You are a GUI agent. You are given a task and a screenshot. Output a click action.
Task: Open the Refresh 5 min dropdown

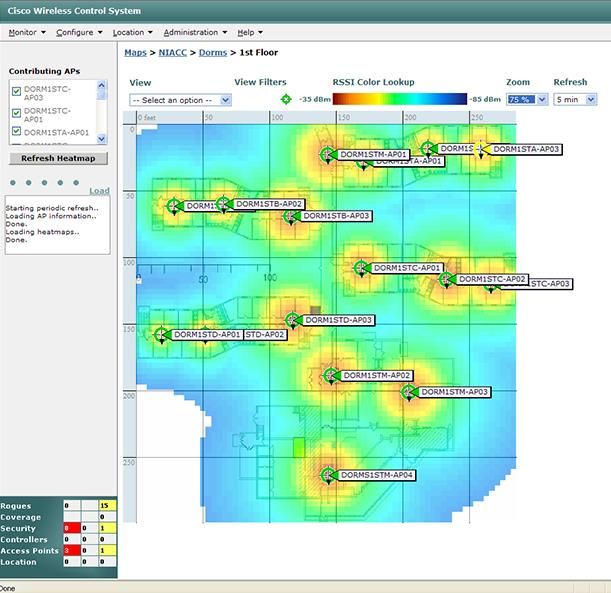point(575,99)
